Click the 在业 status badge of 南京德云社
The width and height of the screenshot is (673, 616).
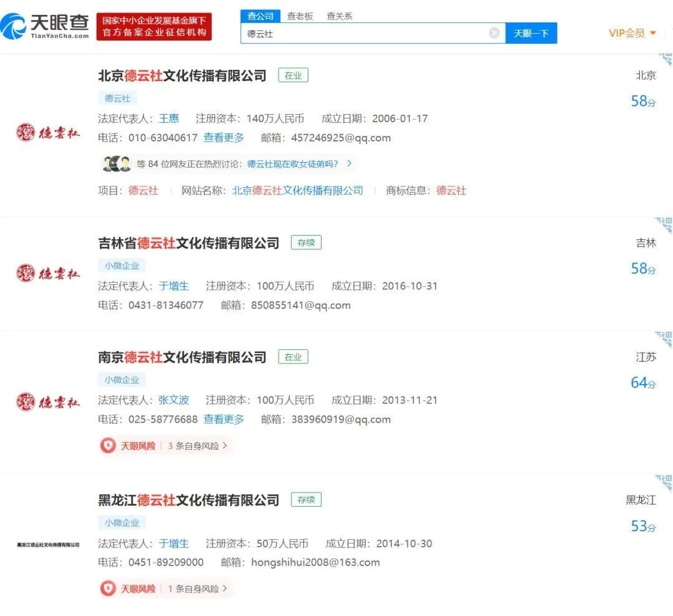pyautogui.click(x=293, y=357)
